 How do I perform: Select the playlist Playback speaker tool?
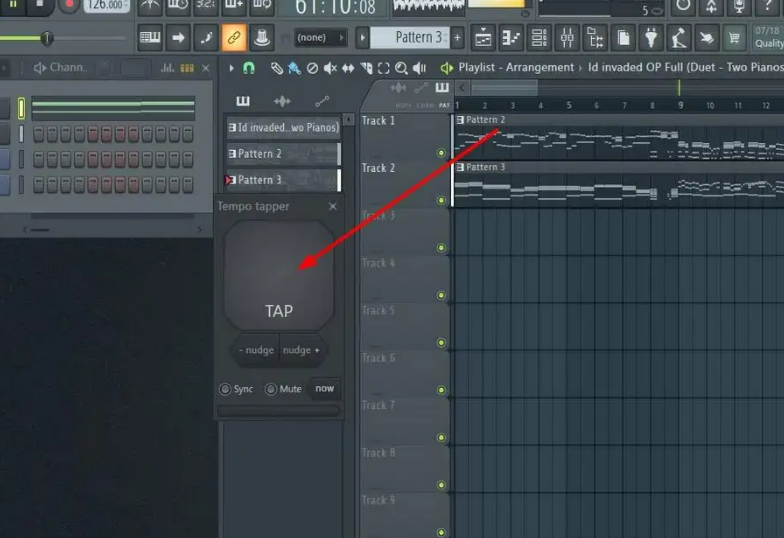(420, 68)
